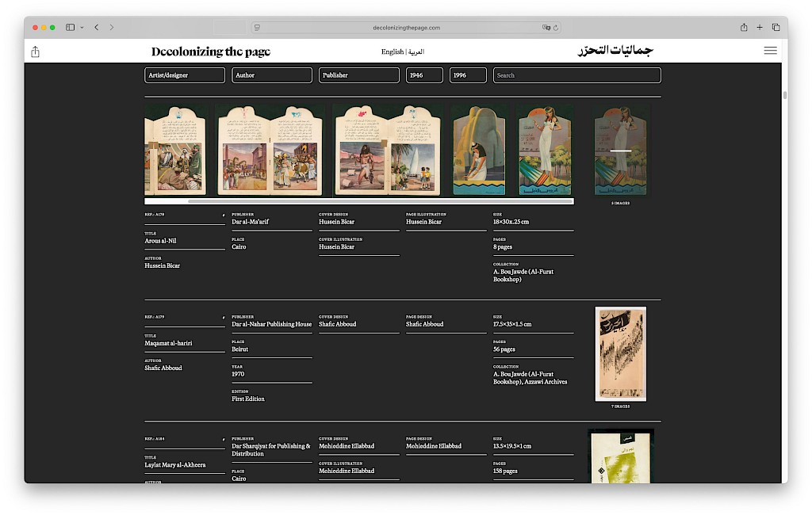Click the reload page icon in the address bar
The width and height of the screenshot is (812, 515).
point(556,28)
